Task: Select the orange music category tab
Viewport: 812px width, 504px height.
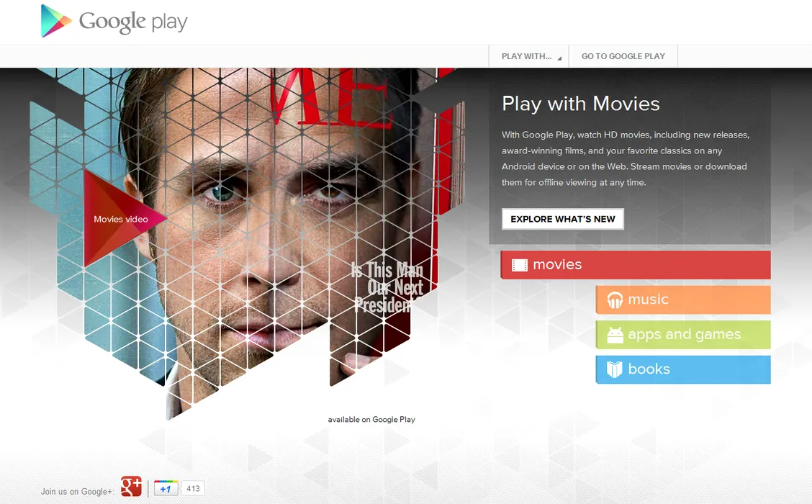Action: (x=683, y=300)
